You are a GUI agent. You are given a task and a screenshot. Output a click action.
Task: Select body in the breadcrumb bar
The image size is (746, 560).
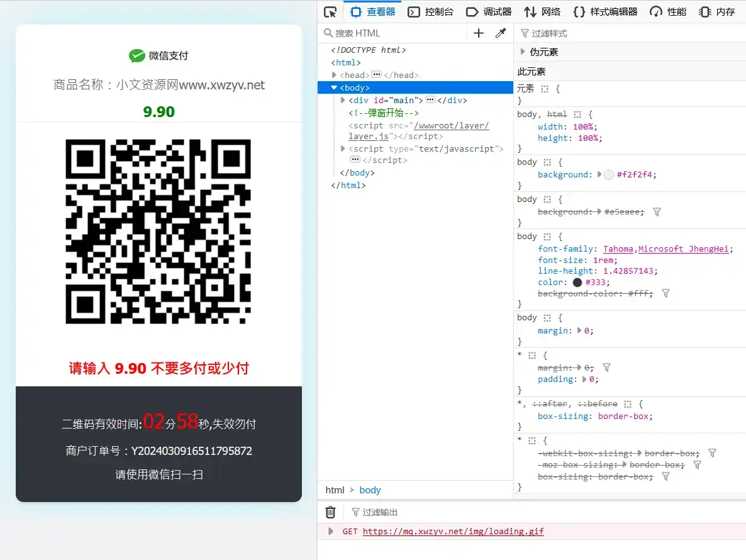point(370,490)
